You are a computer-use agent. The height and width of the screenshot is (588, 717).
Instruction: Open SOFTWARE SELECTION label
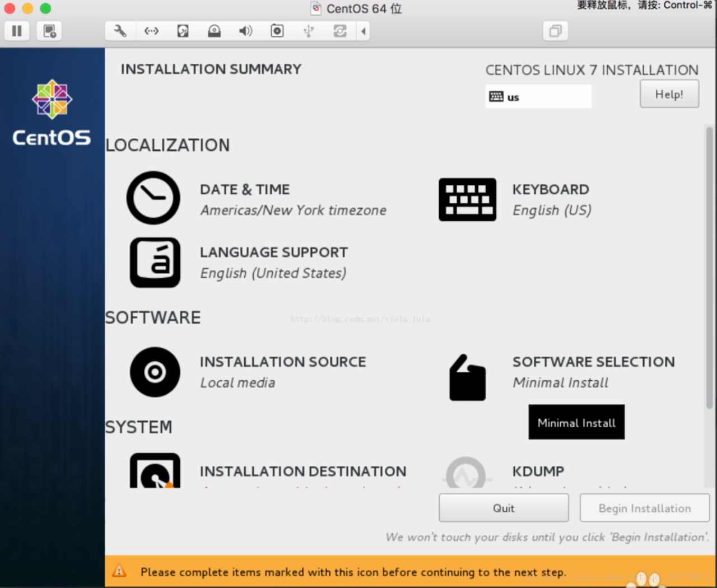point(594,362)
